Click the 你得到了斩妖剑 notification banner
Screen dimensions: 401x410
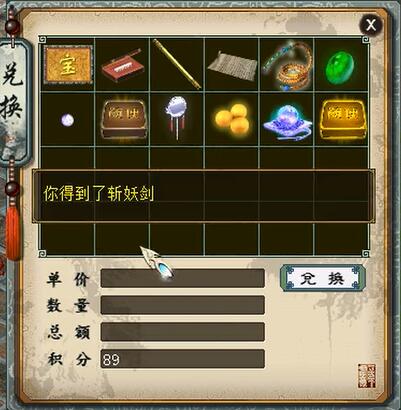[204, 196]
